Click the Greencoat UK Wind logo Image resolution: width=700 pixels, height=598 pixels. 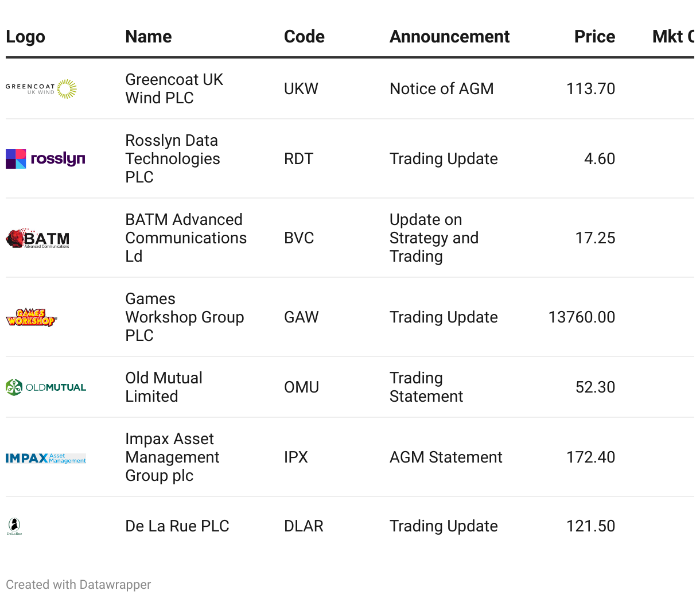coord(41,89)
